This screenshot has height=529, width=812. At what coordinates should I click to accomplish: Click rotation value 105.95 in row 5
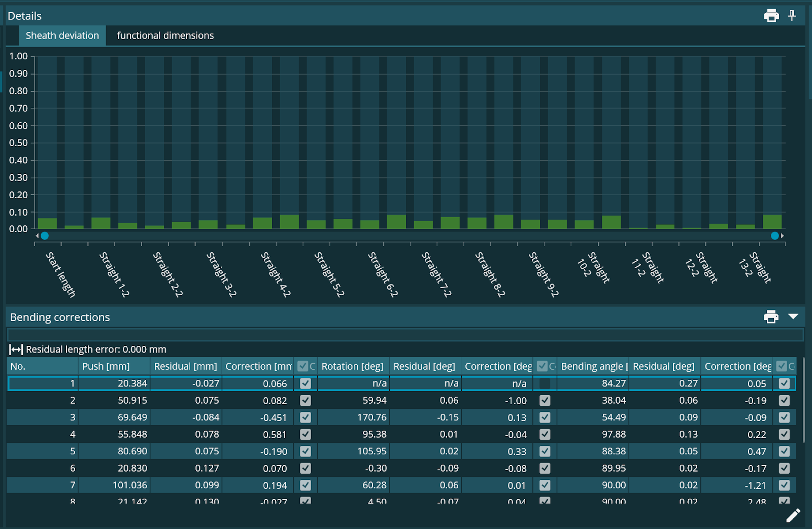pyautogui.click(x=353, y=451)
